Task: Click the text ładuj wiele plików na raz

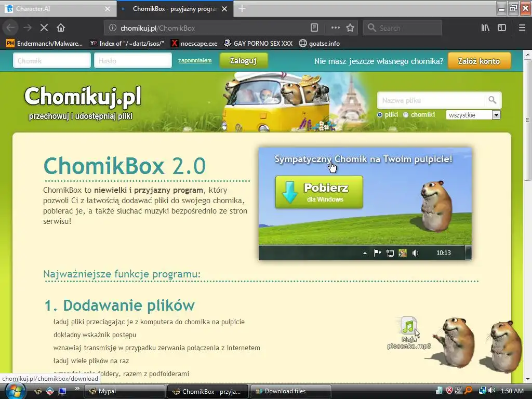Action: [91, 361]
